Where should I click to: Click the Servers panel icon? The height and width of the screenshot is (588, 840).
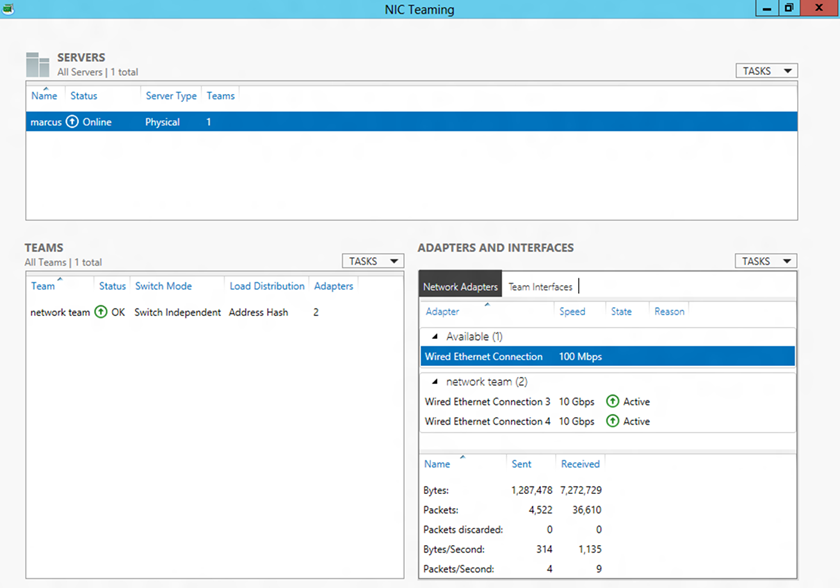(37, 65)
